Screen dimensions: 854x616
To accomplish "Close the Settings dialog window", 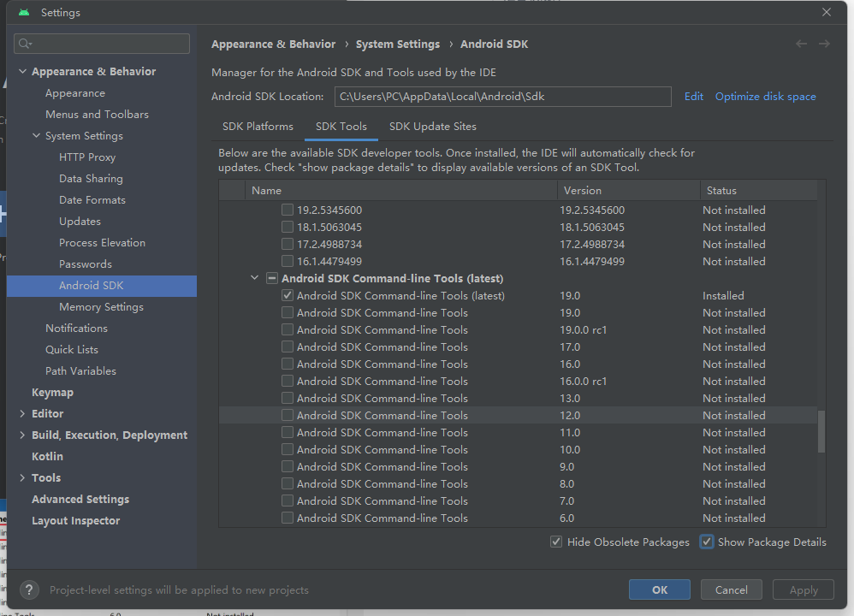I will coord(827,12).
